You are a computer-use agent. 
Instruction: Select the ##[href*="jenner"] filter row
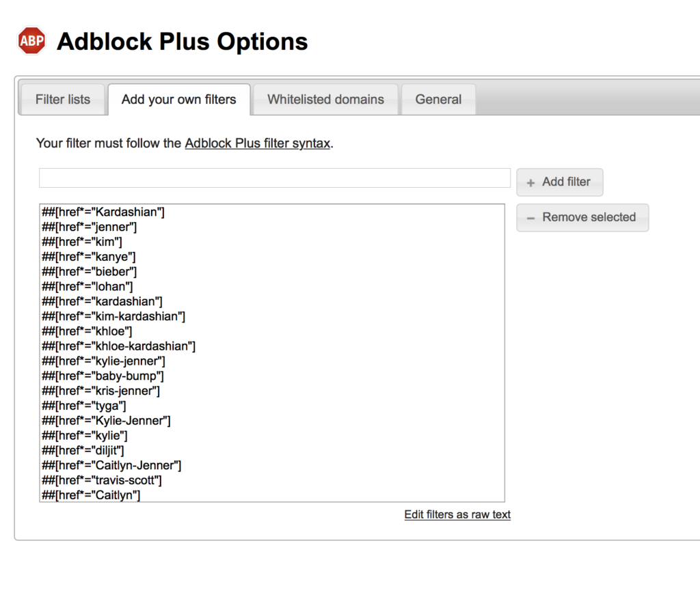(272, 227)
